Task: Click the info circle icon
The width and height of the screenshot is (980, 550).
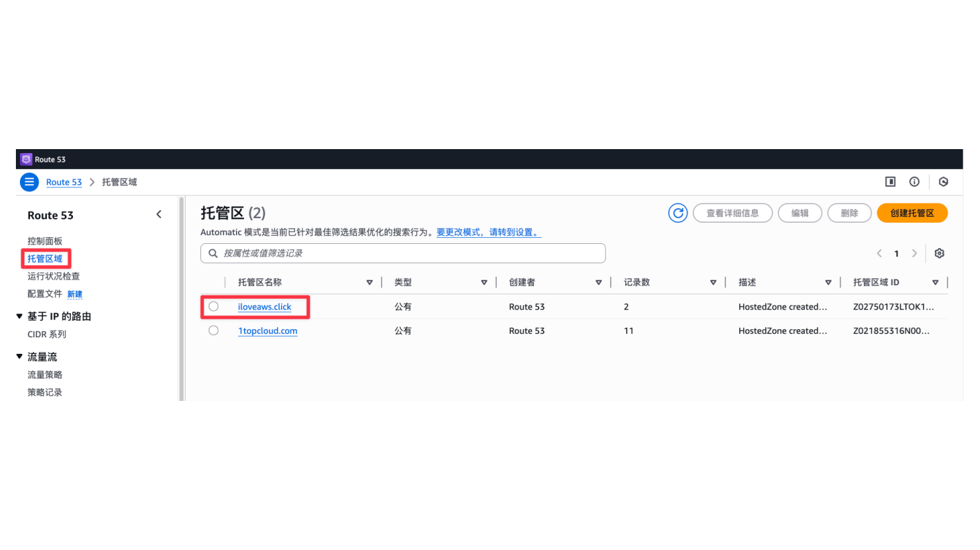Action: [914, 182]
